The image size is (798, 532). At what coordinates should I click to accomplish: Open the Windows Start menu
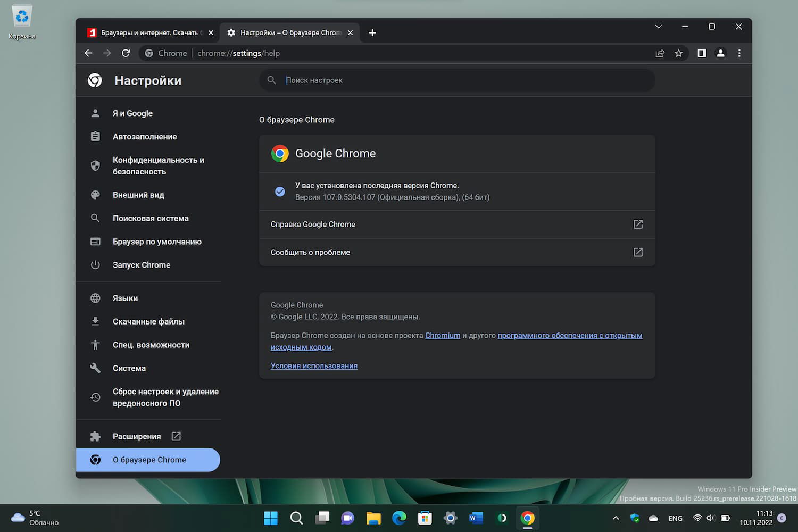(271, 518)
